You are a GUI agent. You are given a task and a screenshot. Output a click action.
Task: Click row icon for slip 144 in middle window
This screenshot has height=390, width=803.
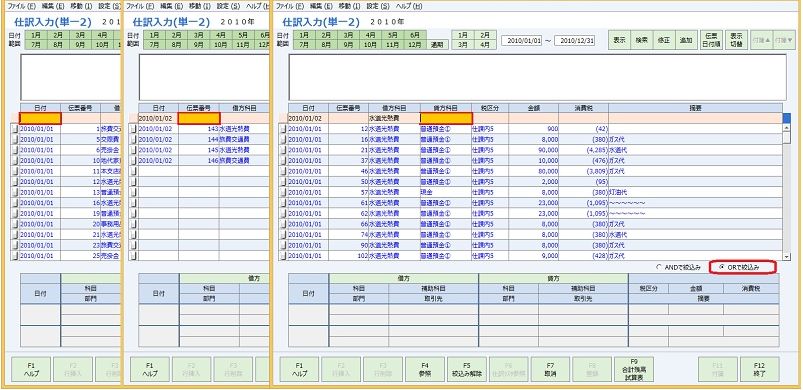click(134, 139)
